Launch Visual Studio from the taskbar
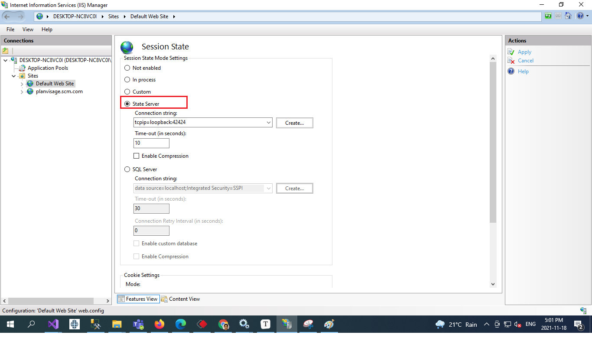This screenshot has width=592, height=364. pyautogui.click(x=53, y=324)
